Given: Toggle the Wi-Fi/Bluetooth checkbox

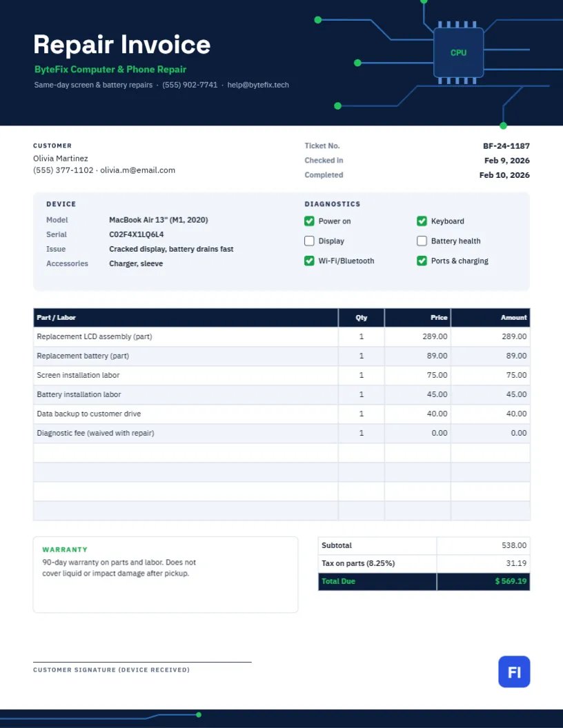Looking at the screenshot, I should (309, 261).
